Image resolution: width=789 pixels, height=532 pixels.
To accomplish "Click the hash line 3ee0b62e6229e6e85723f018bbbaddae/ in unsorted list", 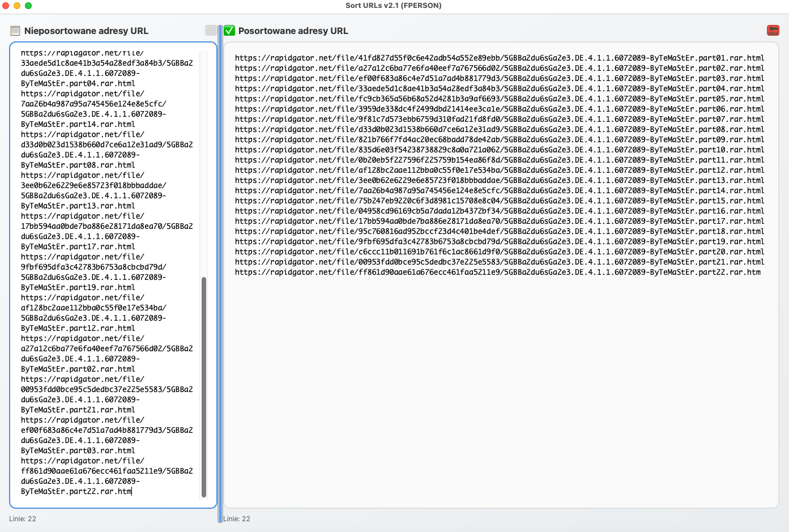I will click(93, 185).
